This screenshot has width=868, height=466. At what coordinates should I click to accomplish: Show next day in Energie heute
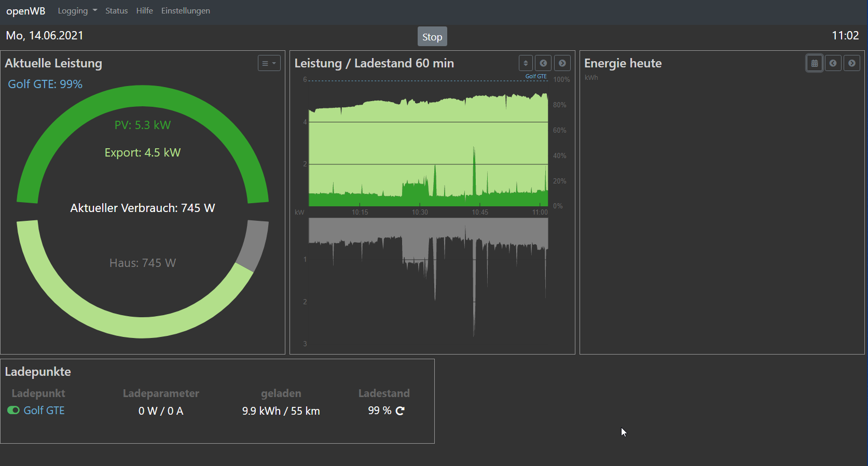[x=851, y=63]
